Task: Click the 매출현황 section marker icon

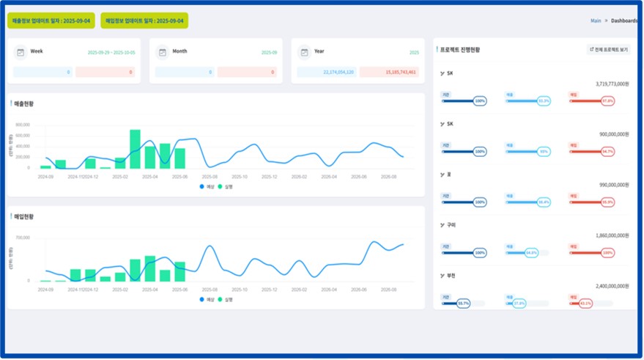Action: click(12, 103)
